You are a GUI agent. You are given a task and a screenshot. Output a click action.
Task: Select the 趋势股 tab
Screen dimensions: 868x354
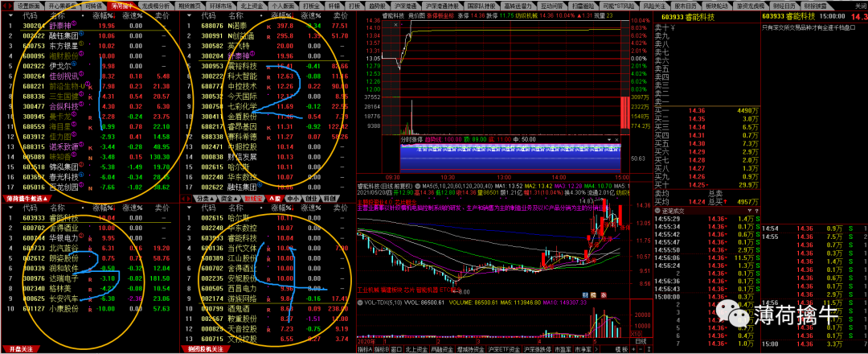[378, 6]
